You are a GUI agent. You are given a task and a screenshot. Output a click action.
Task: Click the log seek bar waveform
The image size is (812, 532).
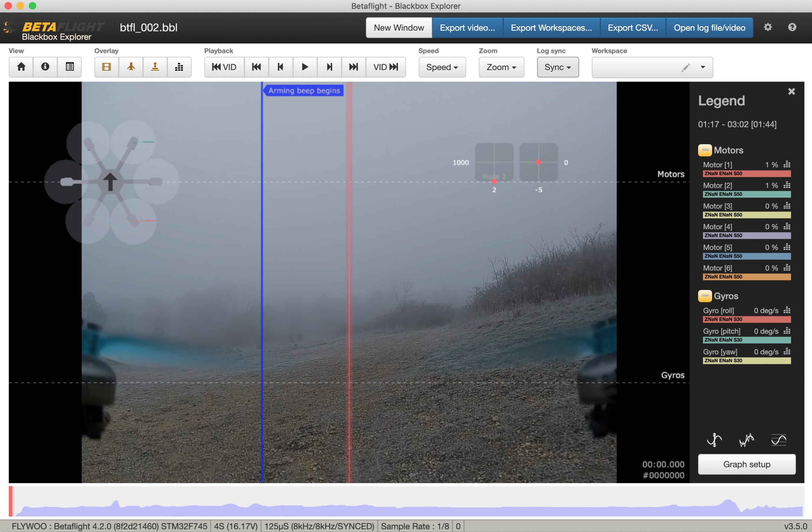(x=407, y=502)
